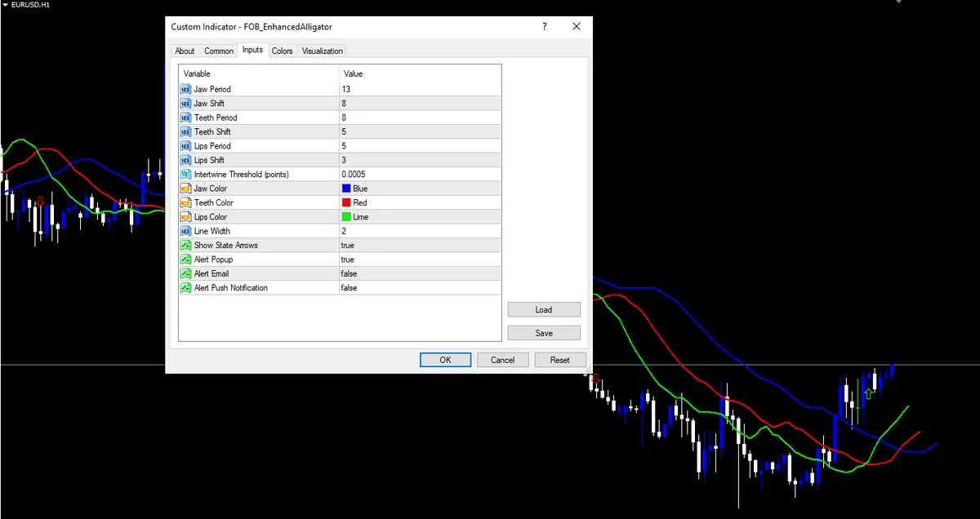Select the Alert Push Notification label
Screen dimensions: 980x519
(230, 288)
